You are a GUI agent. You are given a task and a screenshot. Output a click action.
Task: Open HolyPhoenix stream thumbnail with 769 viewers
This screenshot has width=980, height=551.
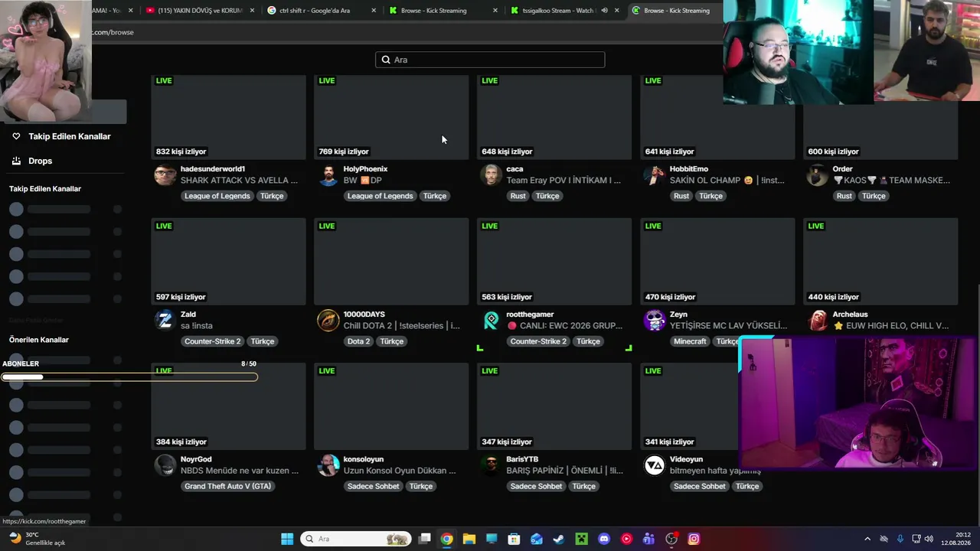point(391,117)
